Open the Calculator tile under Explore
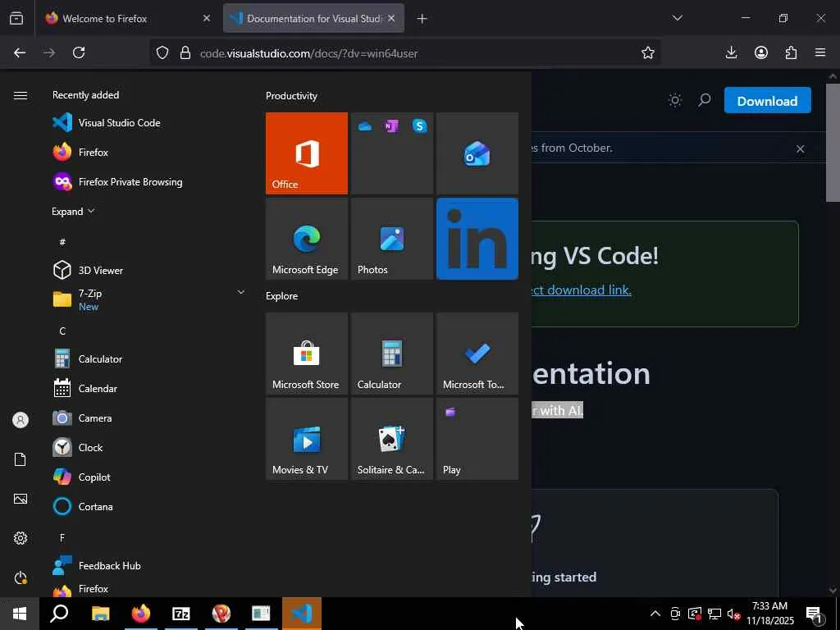 (392, 354)
